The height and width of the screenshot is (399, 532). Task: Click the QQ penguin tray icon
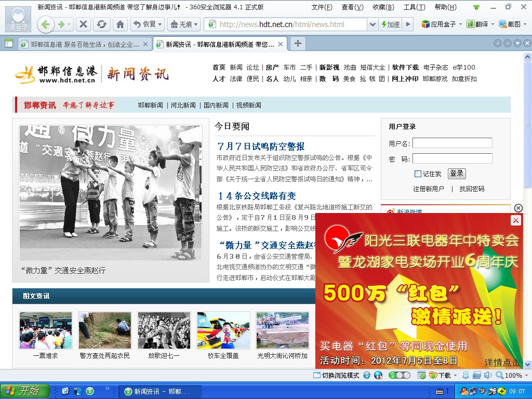[464, 391]
